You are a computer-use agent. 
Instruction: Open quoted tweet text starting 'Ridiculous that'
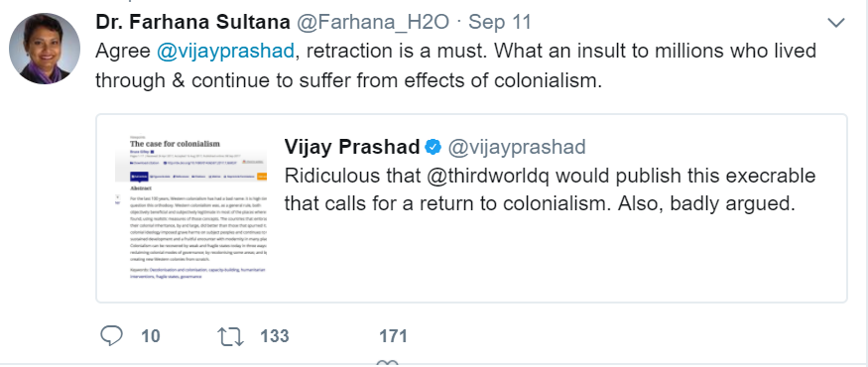[551, 189]
